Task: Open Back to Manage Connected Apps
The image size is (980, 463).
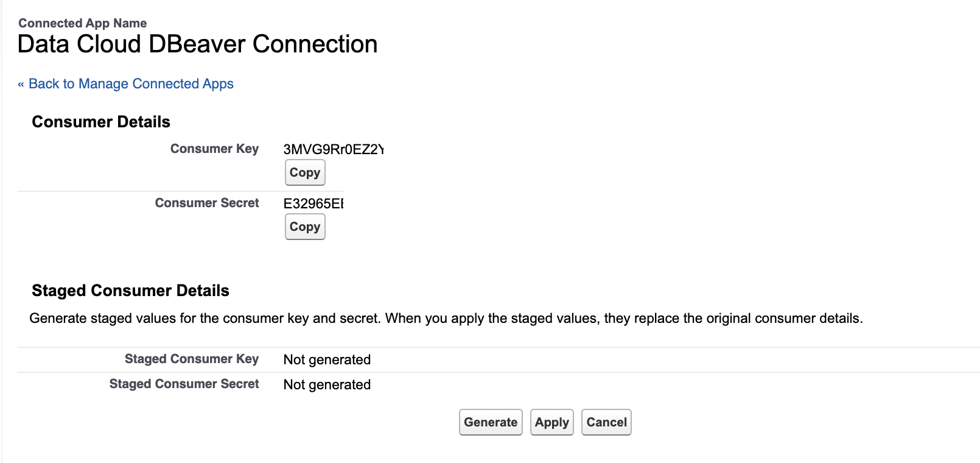Action: (131, 83)
